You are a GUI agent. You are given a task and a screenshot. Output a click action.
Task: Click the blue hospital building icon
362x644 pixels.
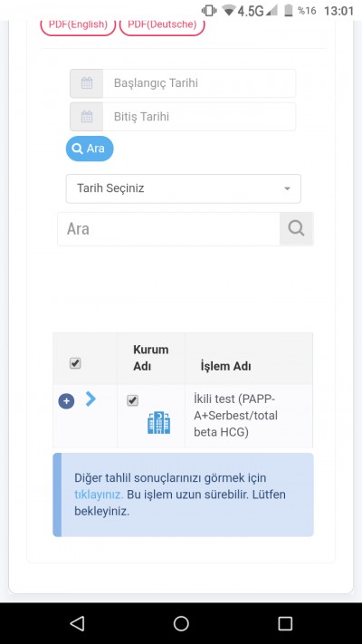159,423
